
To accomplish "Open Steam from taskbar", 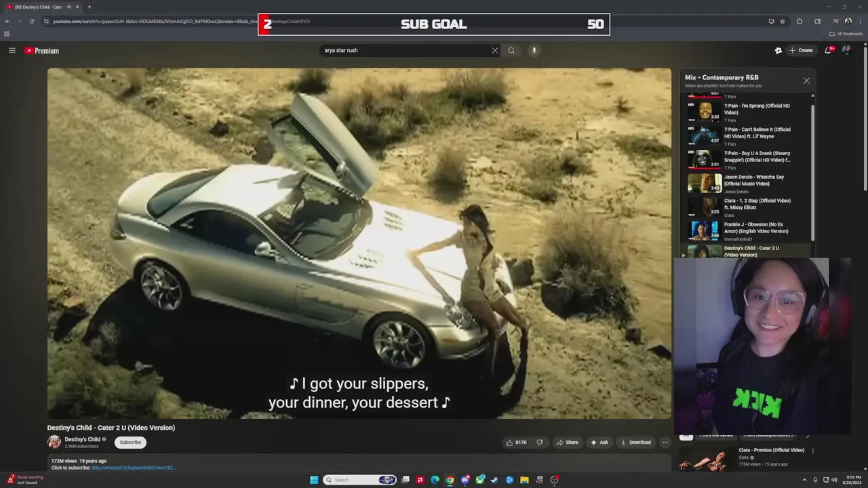I will 494,480.
